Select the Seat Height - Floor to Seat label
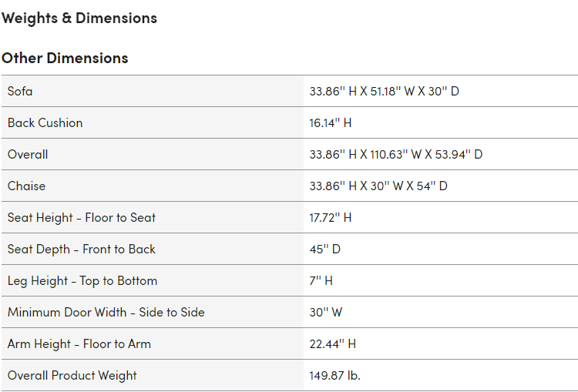 pos(82,217)
